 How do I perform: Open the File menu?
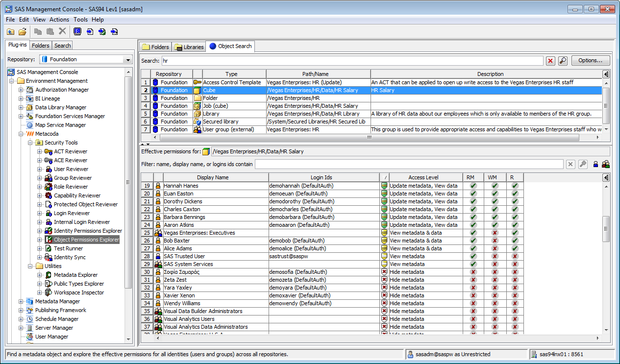tap(10, 20)
